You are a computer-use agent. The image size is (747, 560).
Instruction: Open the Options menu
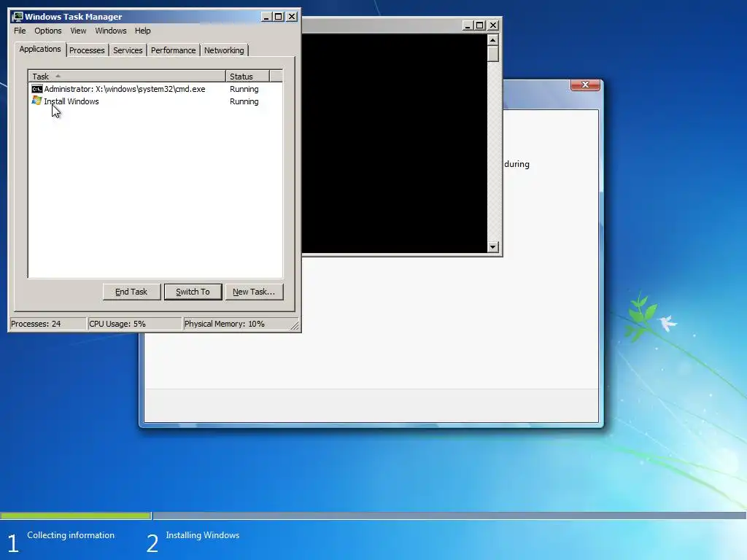click(47, 31)
